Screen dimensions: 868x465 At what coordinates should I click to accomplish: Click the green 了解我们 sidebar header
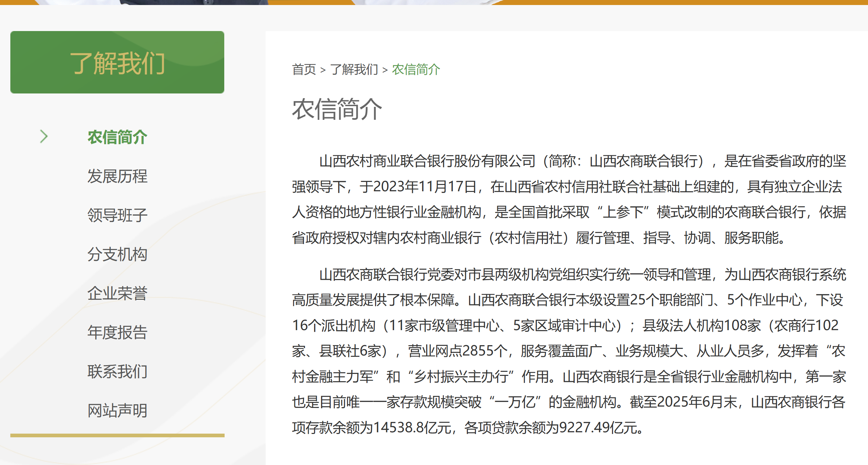(117, 62)
